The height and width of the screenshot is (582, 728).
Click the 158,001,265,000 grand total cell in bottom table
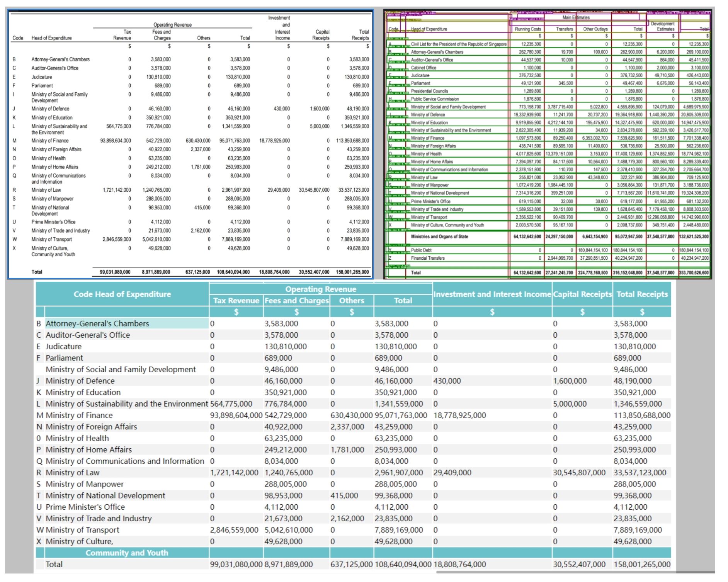(642, 564)
